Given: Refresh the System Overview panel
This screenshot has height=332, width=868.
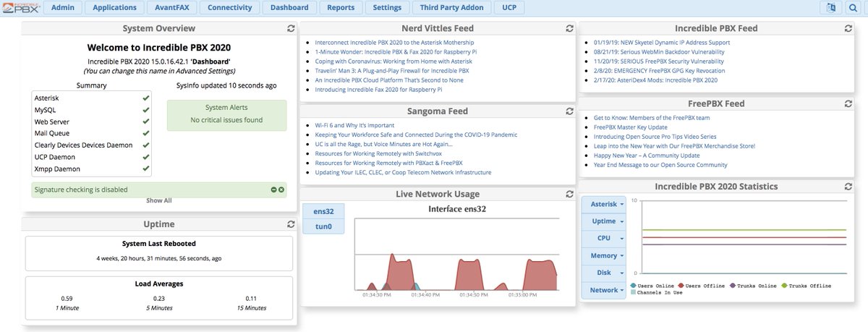Looking at the screenshot, I should 290,28.
